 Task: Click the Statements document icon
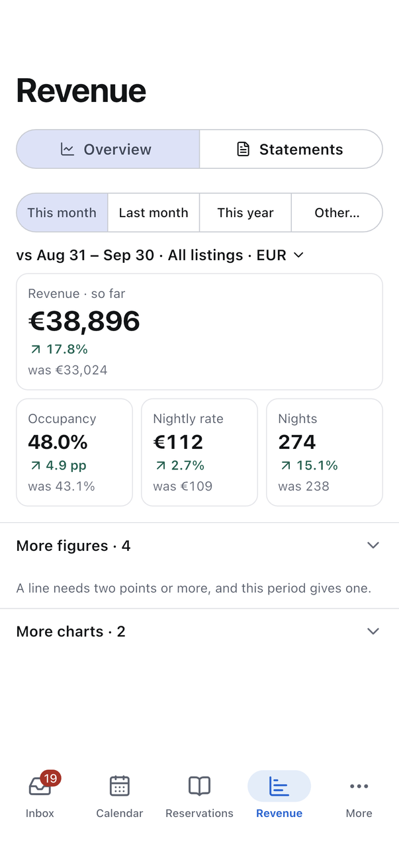point(244,150)
